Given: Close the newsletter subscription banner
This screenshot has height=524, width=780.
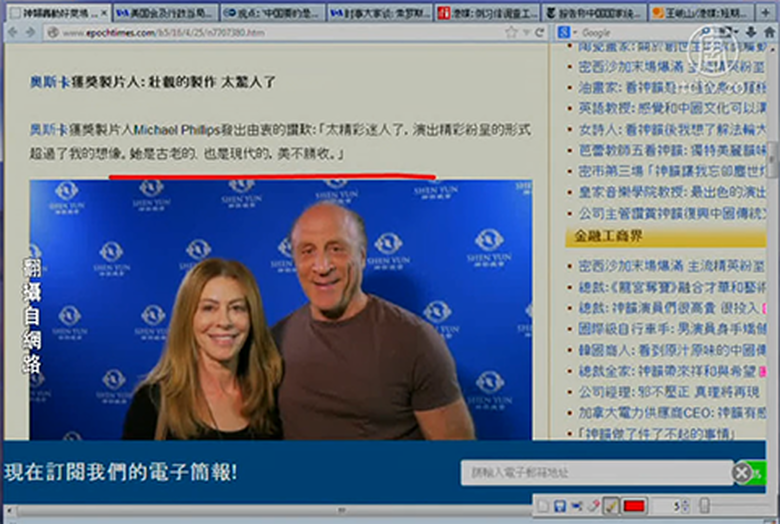Looking at the screenshot, I should [x=741, y=473].
